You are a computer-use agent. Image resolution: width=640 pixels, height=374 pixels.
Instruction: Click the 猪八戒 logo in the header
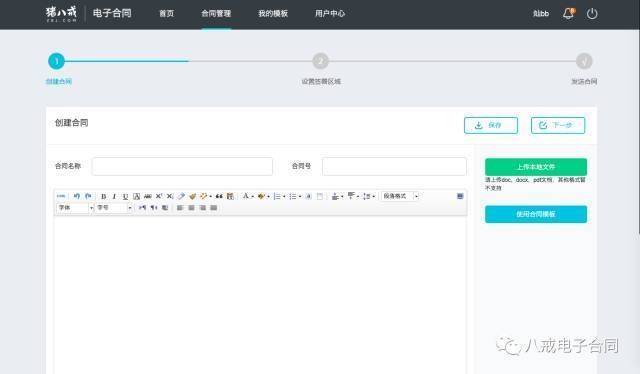(x=61, y=13)
